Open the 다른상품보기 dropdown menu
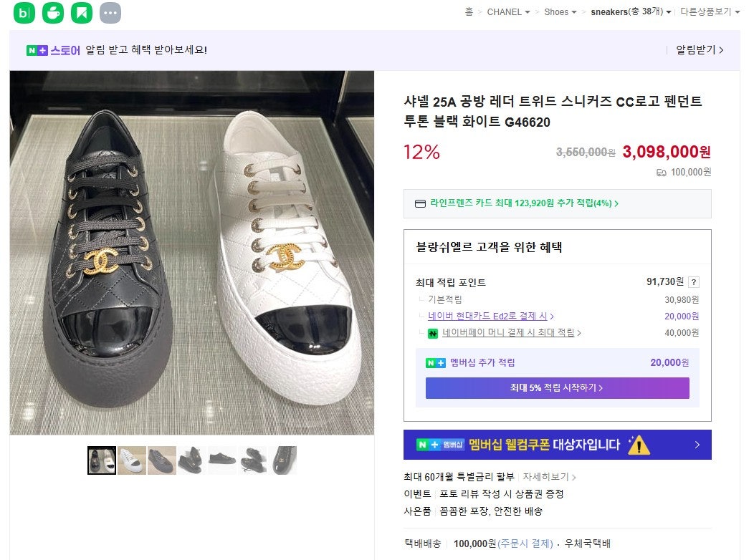 click(710, 12)
